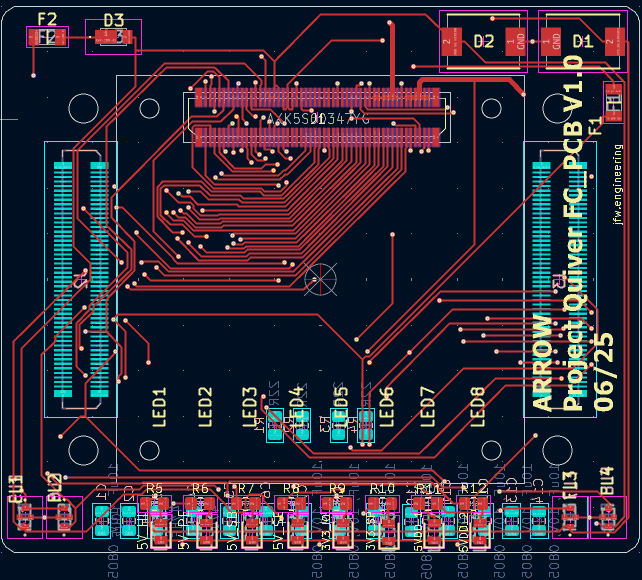Click the F2 reference label
The image size is (642, 580).
pos(47,19)
